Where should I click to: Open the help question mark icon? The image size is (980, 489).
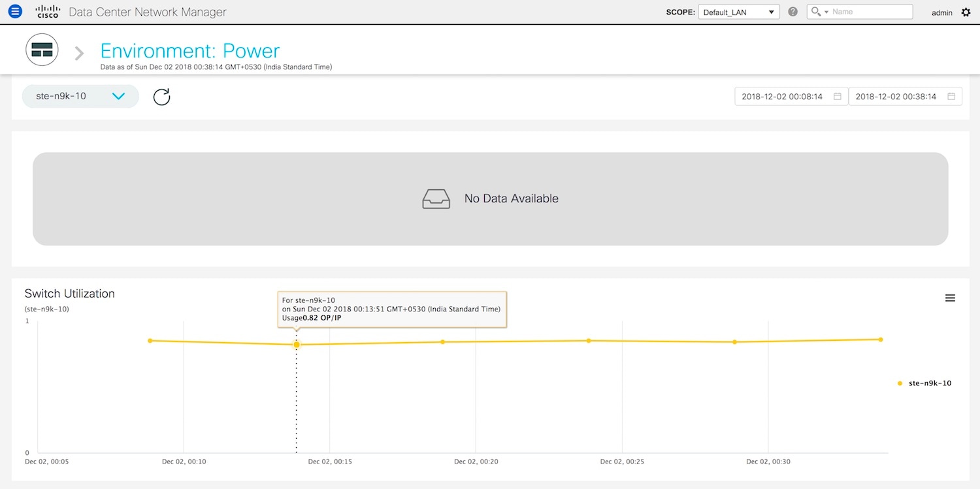793,12
